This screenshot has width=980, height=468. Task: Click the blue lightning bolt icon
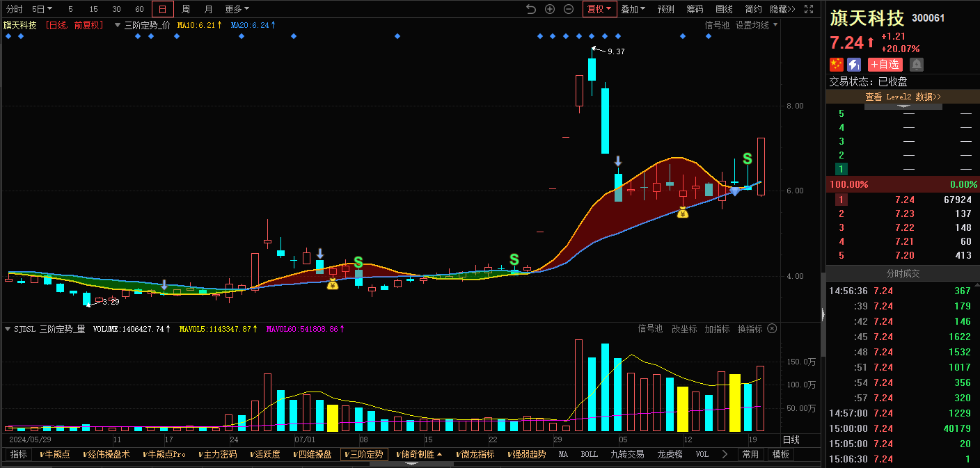854,65
